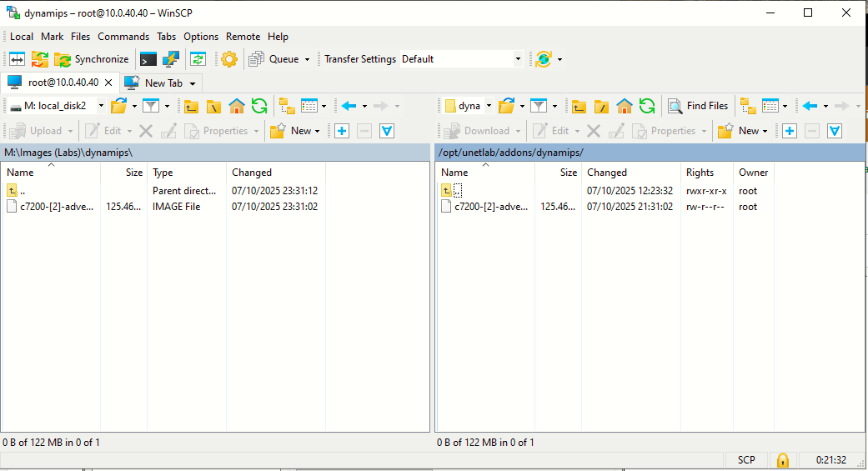Close the root@10.0.40.40 session tab
The image size is (868, 471).
(108, 83)
